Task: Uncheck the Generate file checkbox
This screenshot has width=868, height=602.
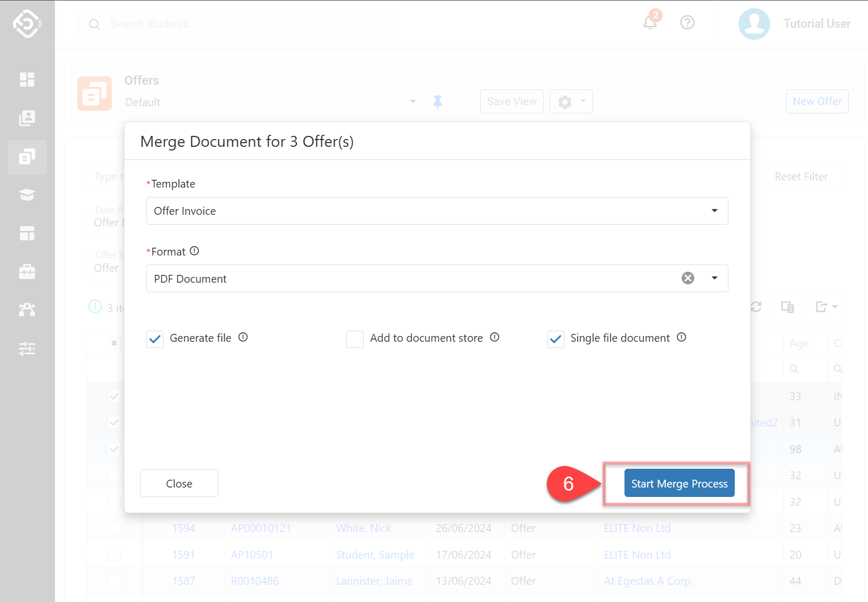Action: click(155, 339)
